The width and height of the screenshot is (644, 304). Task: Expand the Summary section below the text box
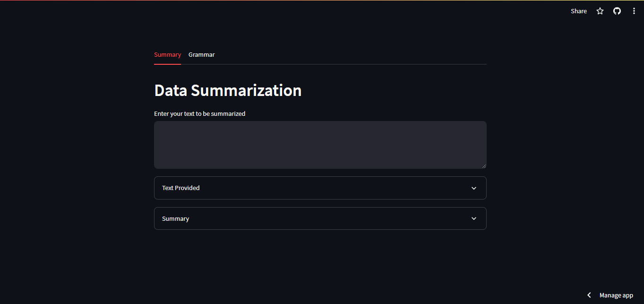pos(176,218)
